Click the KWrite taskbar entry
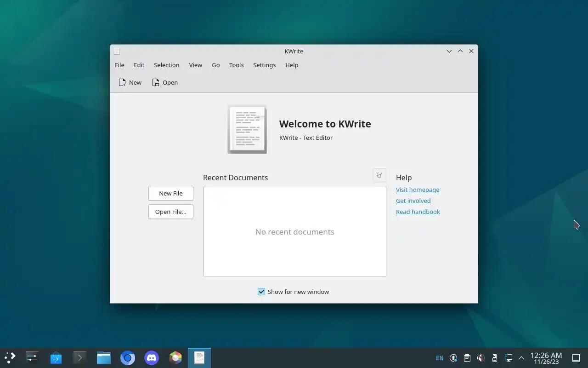 [x=199, y=358]
